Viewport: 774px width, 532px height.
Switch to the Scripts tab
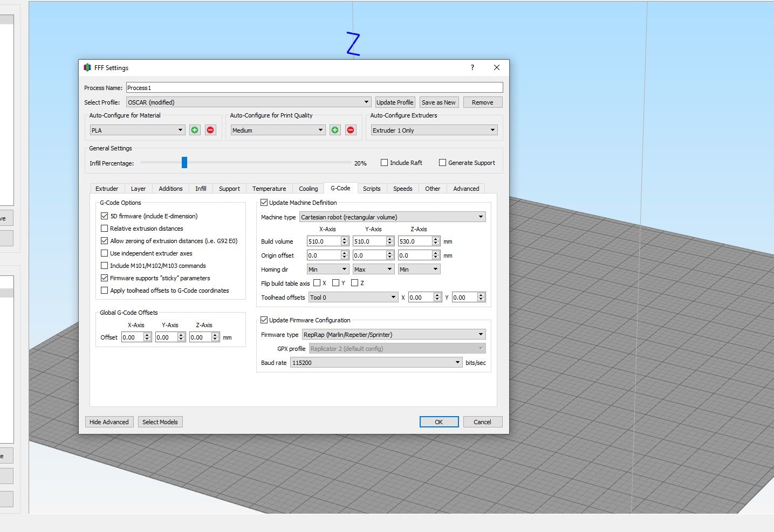point(372,189)
